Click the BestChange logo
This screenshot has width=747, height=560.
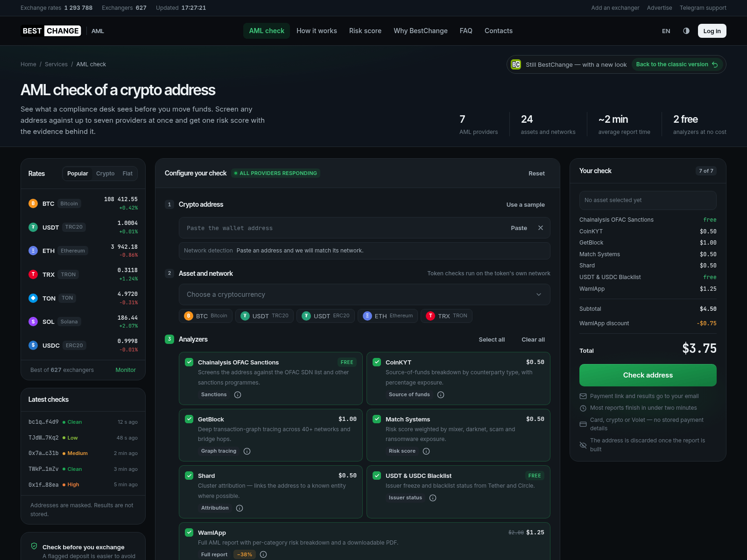point(51,31)
